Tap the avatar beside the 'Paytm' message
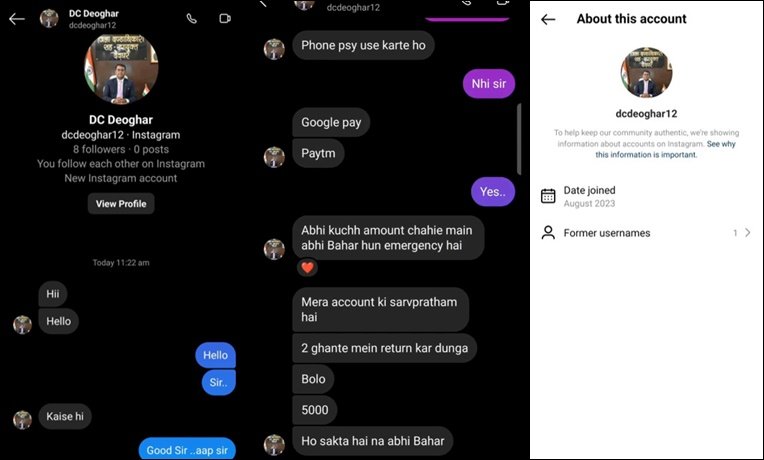Viewport: 764px width, 460px height. coord(274,157)
